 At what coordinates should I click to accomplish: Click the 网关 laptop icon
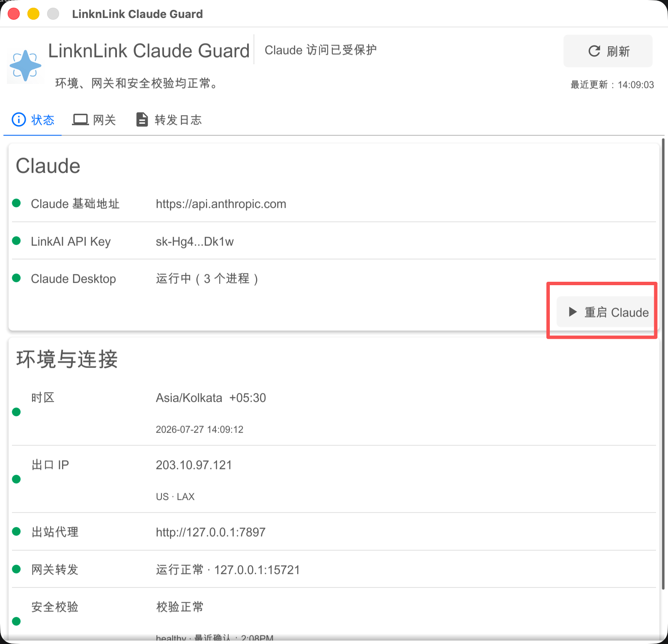coord(80,119)
